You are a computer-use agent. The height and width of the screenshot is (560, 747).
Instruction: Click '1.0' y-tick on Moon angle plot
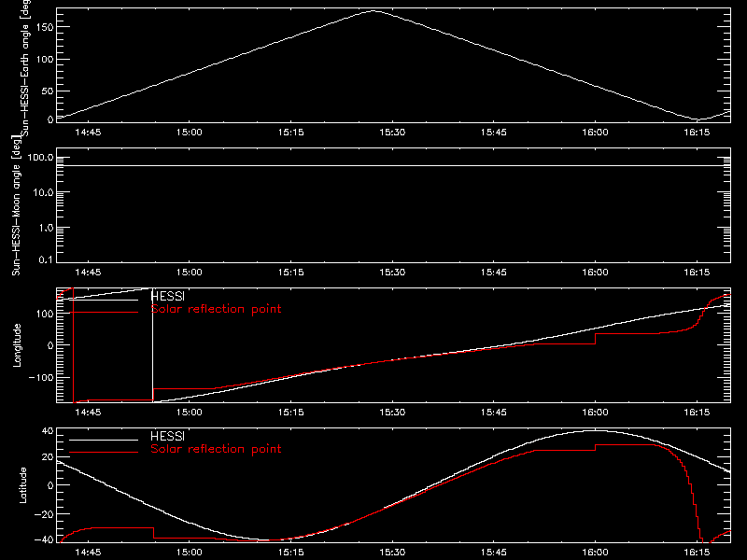click(x=46, y=228)
